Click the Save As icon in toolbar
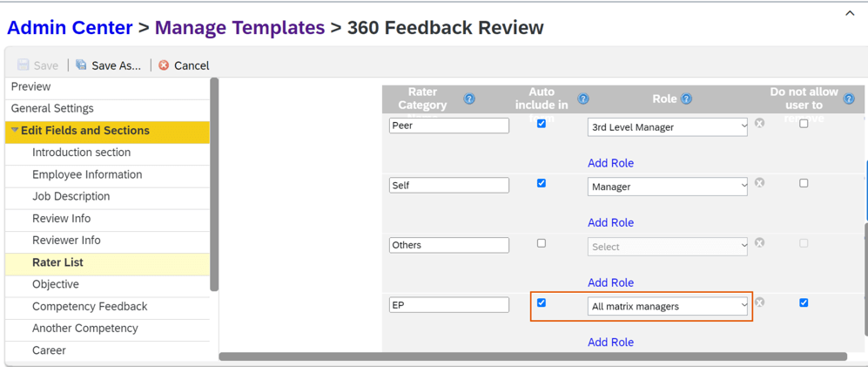The image size is (868, 367). point(81,65)
